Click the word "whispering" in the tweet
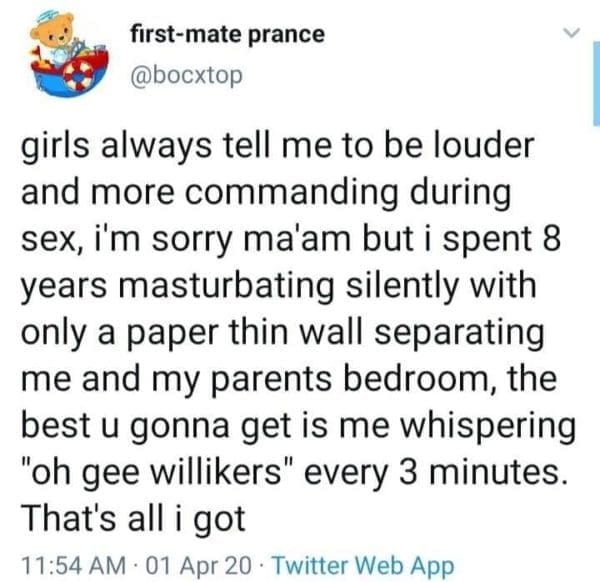The image size is (600, 582). 477,426
